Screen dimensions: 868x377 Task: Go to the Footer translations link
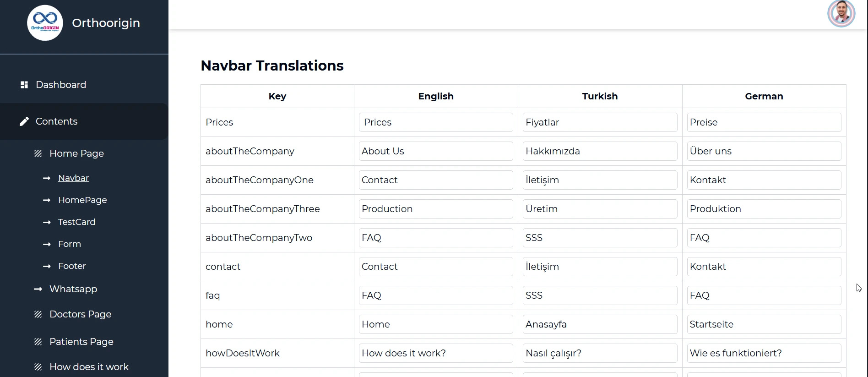click(x=72, y=266)
